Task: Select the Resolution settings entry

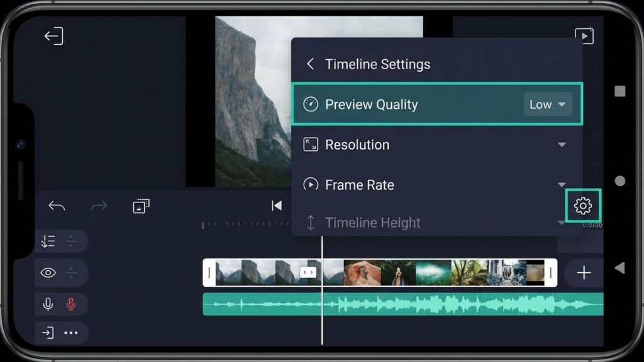Action: click(357, 145)
